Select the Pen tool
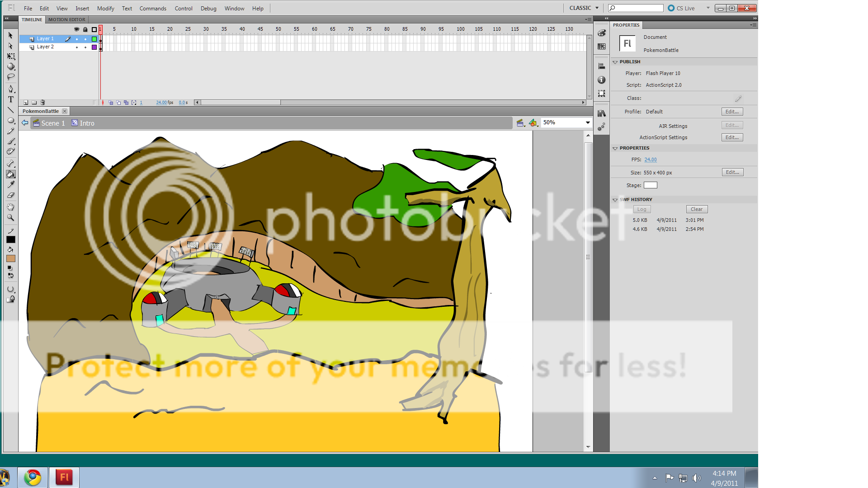Screen dimensions: 868x488 (10, 89)
